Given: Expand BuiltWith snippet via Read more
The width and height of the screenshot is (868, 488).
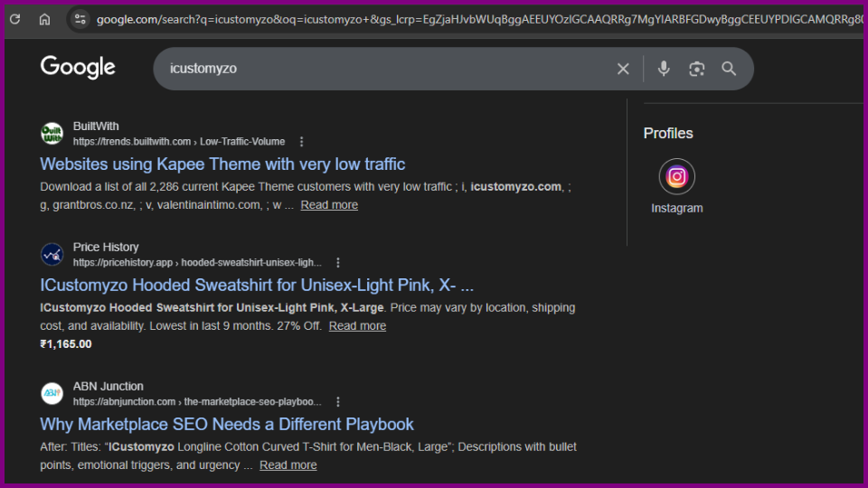Looking at the screenshot, I should [x=329, y=205].
